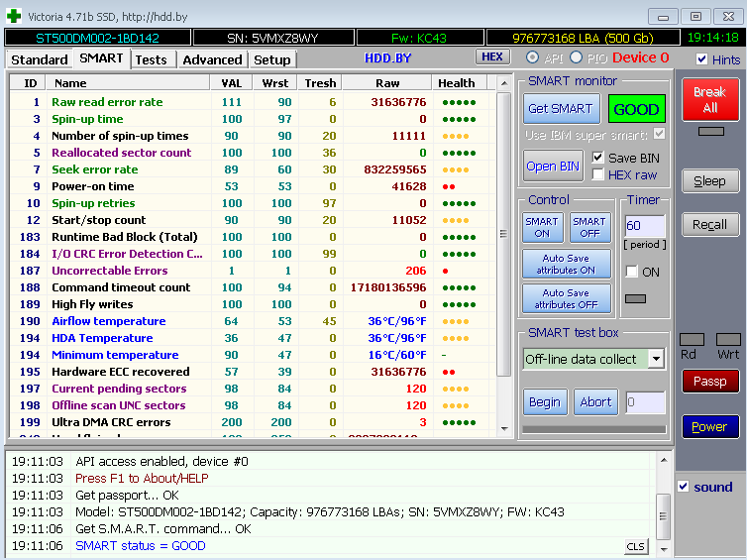Open the Off-line data collect dropdown

tap(657, 359)
